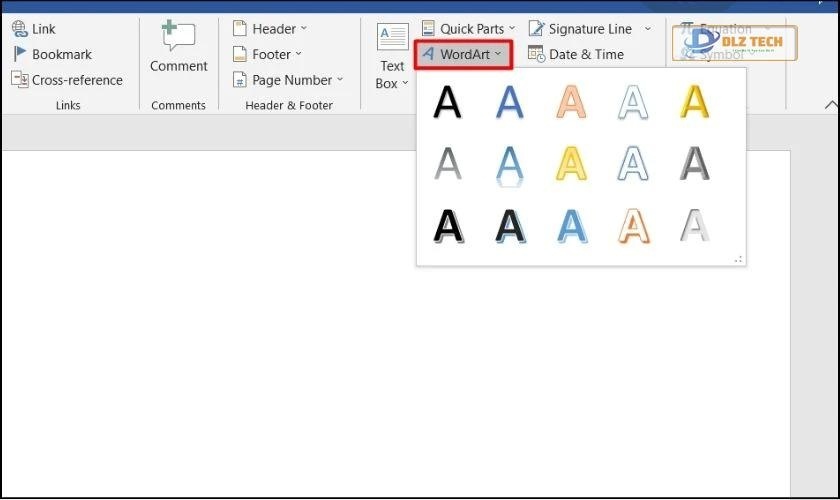Insert Date & Time
Image resolution: width=840 pixels, height=500 pixels.
576,54
